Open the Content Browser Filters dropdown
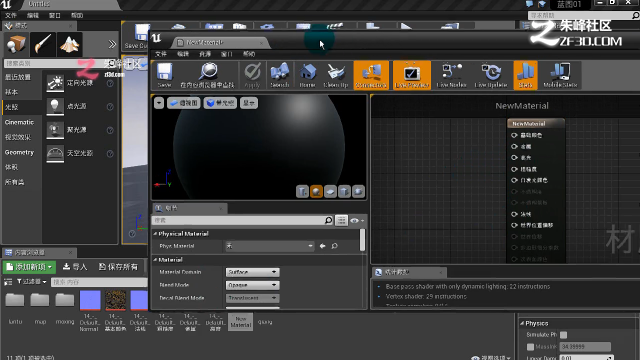Viewport: 640px width, 360px height. point(31,282)
